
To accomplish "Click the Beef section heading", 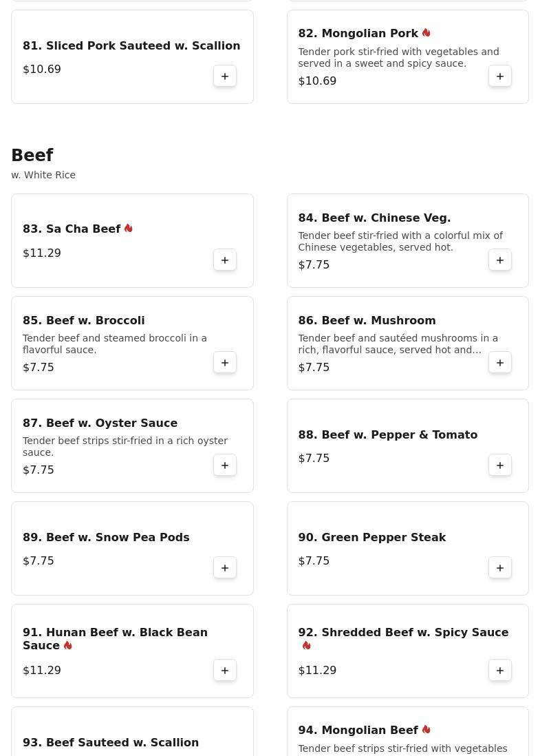I will click(x=32, y=156).
